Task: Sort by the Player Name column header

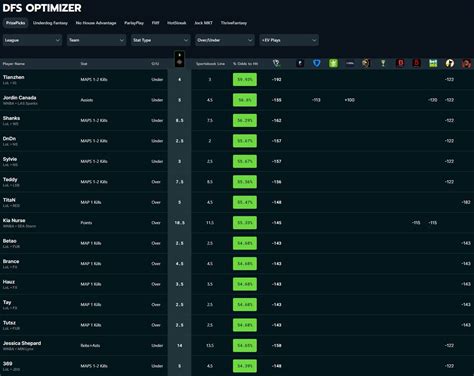Action: [14, 64]
